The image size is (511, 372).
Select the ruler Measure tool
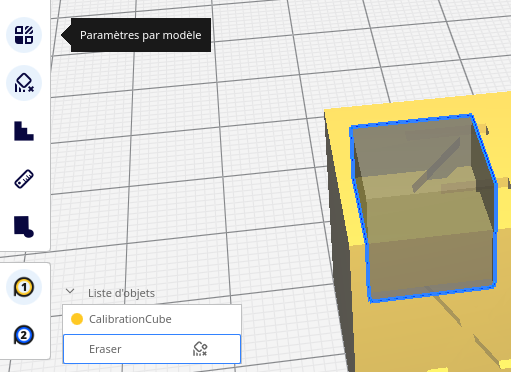24,179
